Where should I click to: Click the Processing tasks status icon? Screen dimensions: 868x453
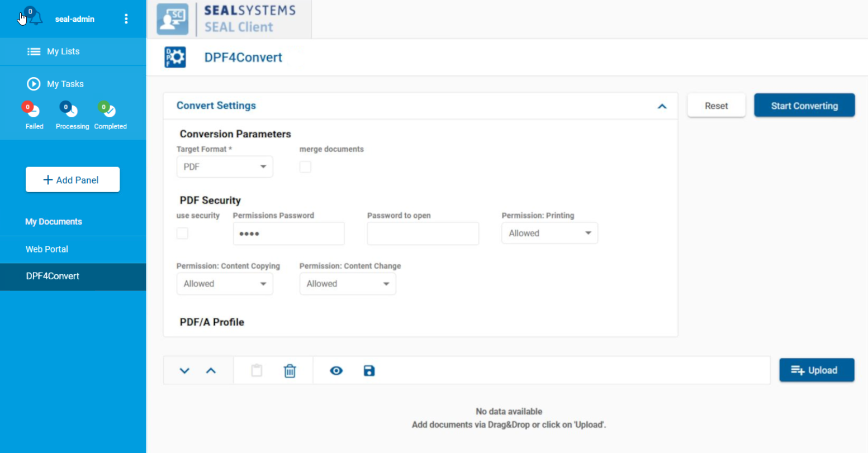tap(71, 111)
